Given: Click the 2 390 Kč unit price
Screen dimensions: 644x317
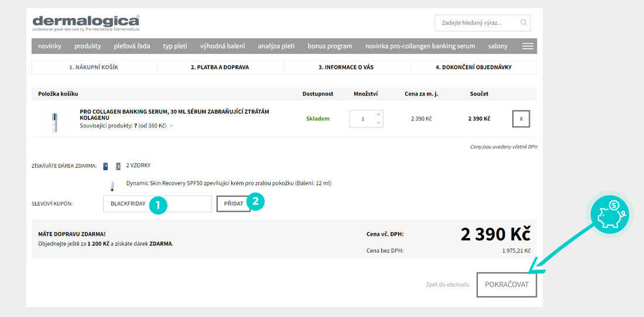Looking at the screenshot, I should tap(422, 119).
